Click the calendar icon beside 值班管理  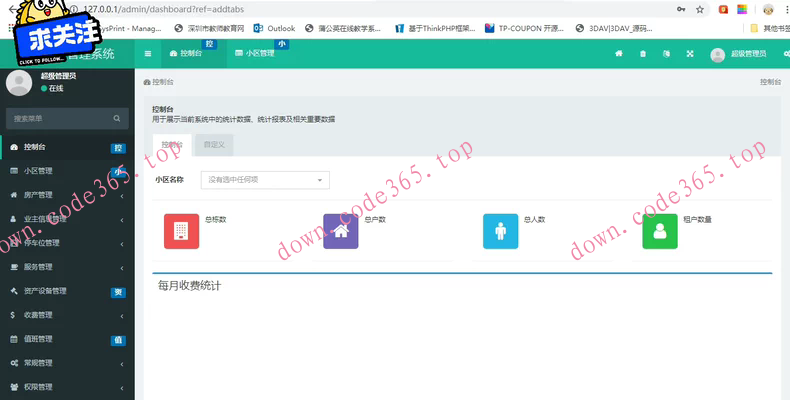(14, 339)
